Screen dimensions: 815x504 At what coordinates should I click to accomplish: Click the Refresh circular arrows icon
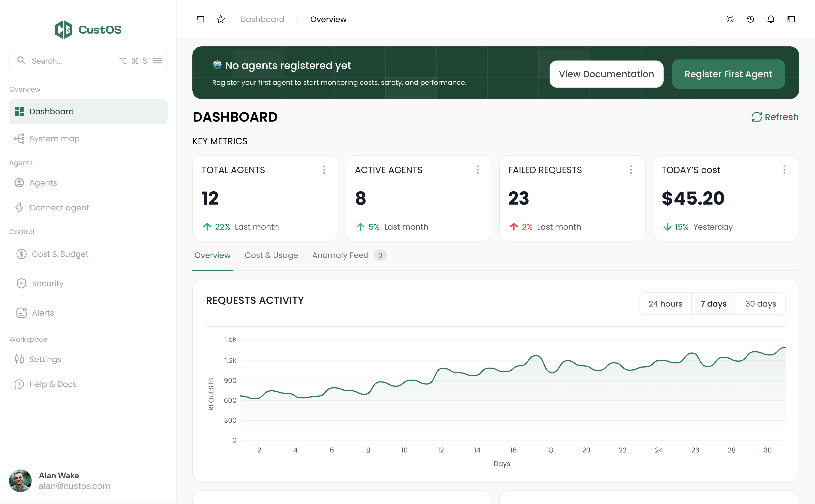[x=756, y=117]
